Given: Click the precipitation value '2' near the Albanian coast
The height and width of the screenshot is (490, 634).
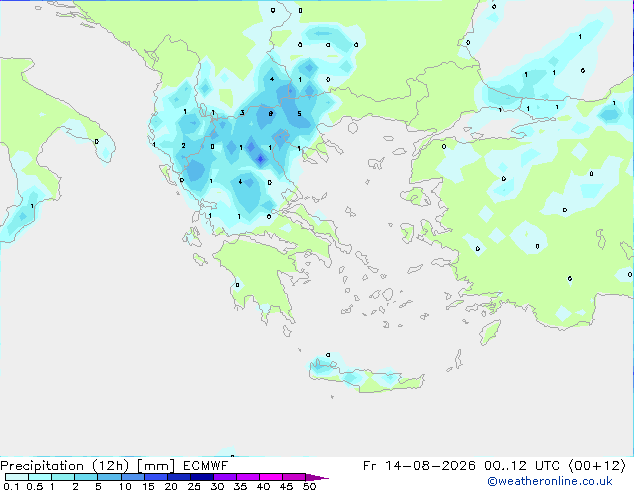Looking at the screenshot, I should [184, 146].
